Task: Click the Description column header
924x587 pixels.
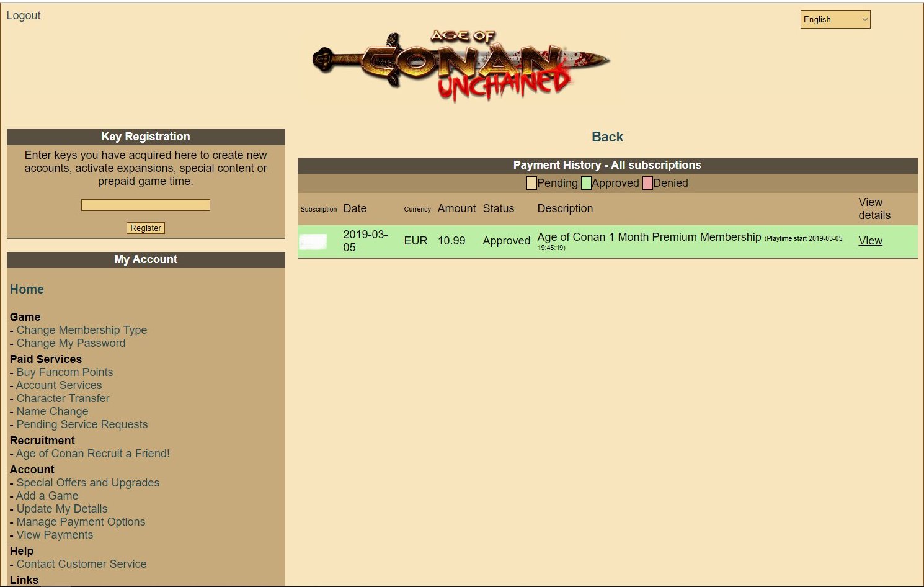Action: point(565,208)
